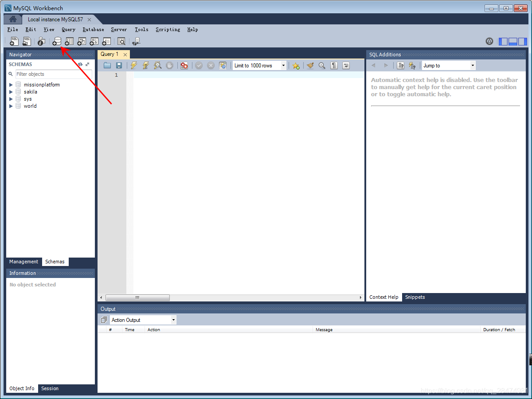Go back in context help history
Viewport: 532px width, 399px height.
373,66
